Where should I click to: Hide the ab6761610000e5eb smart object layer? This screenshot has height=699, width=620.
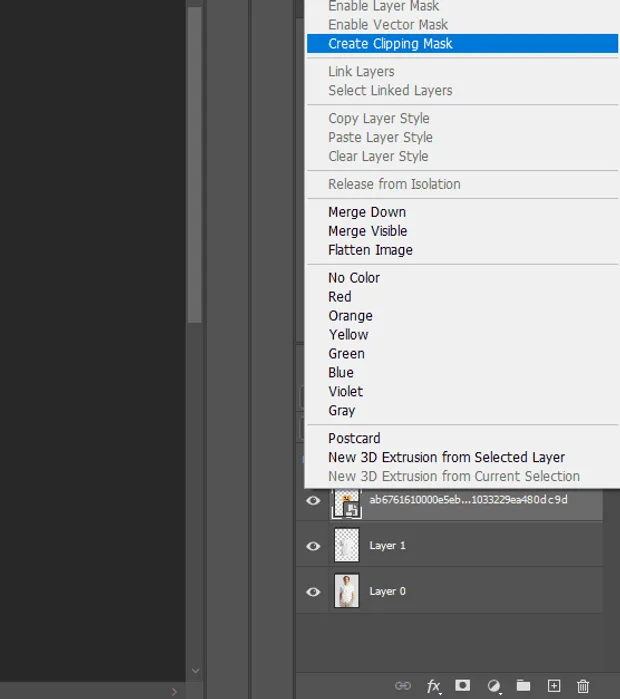[313, 500]
